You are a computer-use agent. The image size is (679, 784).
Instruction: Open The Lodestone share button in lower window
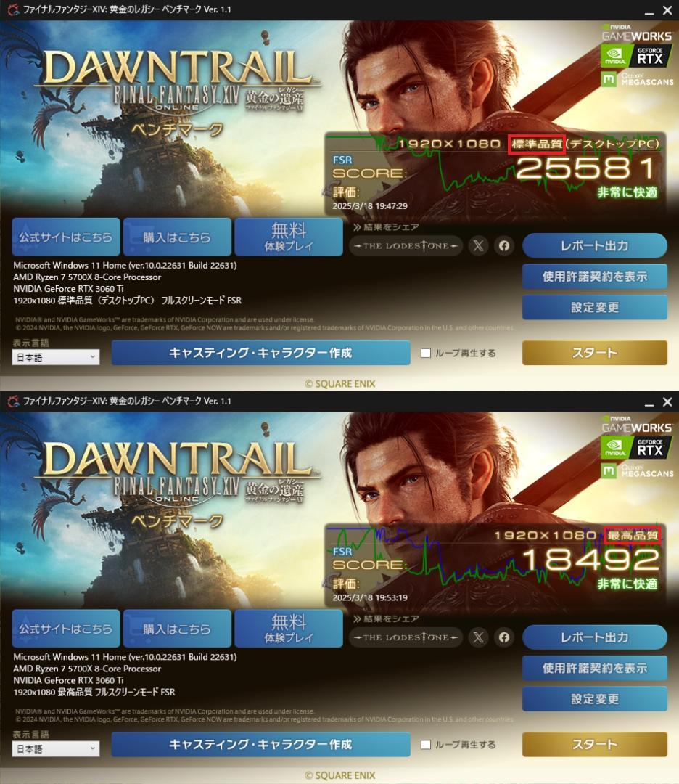click(406, 637)
